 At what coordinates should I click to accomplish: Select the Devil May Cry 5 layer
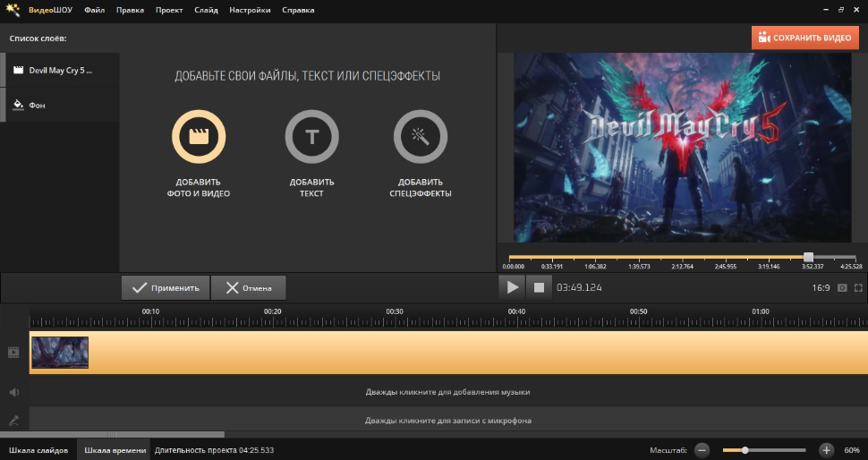pyautogui.click(x=60, y=71)
